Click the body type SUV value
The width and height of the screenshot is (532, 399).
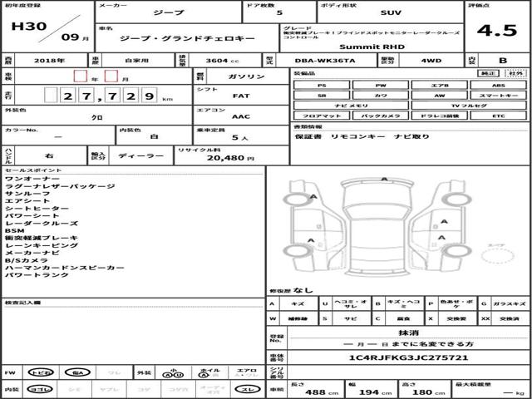(x=391, y=13)
